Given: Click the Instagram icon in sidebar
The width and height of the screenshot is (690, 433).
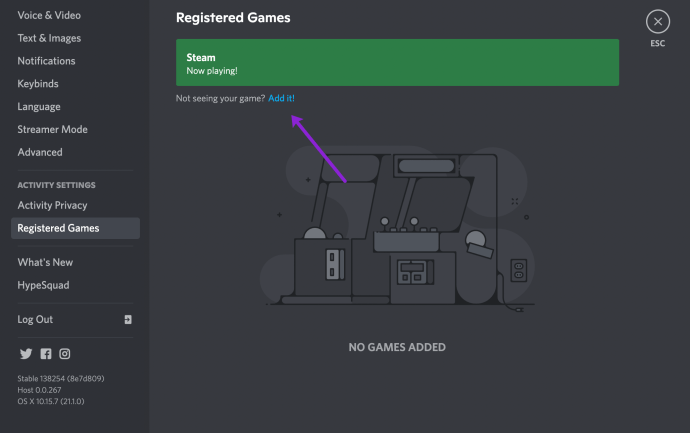Looking at the screenshot, I should click(65, 354).
